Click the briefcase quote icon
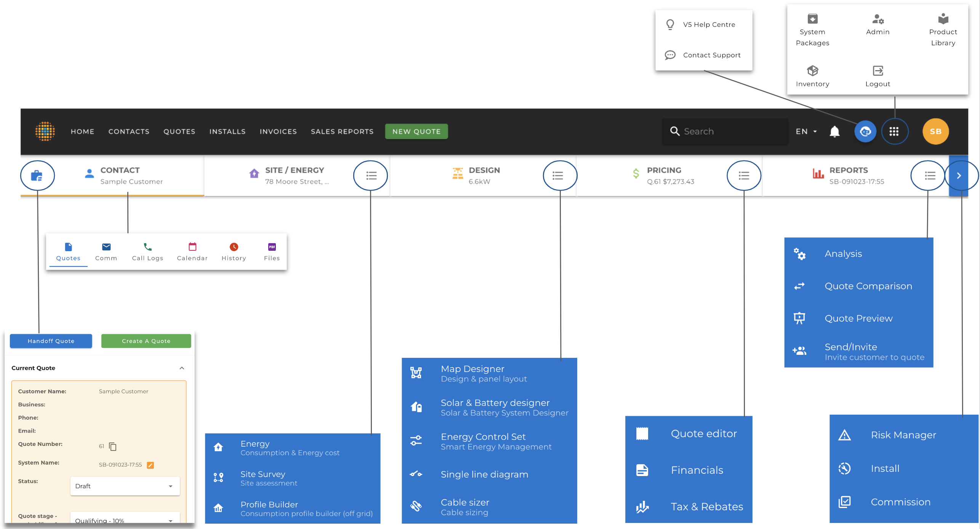This screenshot has height=529, width=980. click(x=37, y=176)
